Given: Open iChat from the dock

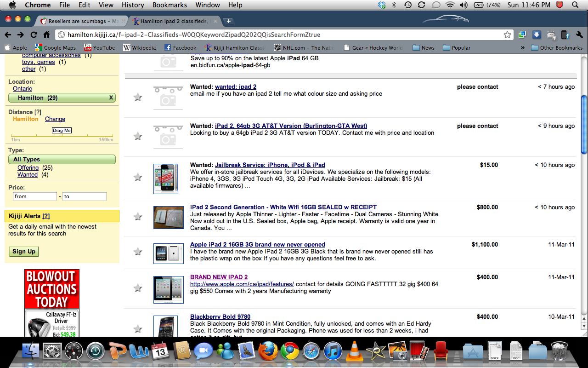Looking at the screenshot, I should tap(204, 351).
